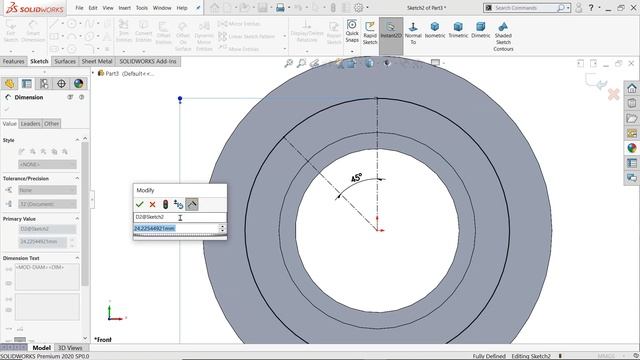Open the DimXpertManager crosshair tab icon
This screenshot has width=640, height=360.
(x=61, y=84)
